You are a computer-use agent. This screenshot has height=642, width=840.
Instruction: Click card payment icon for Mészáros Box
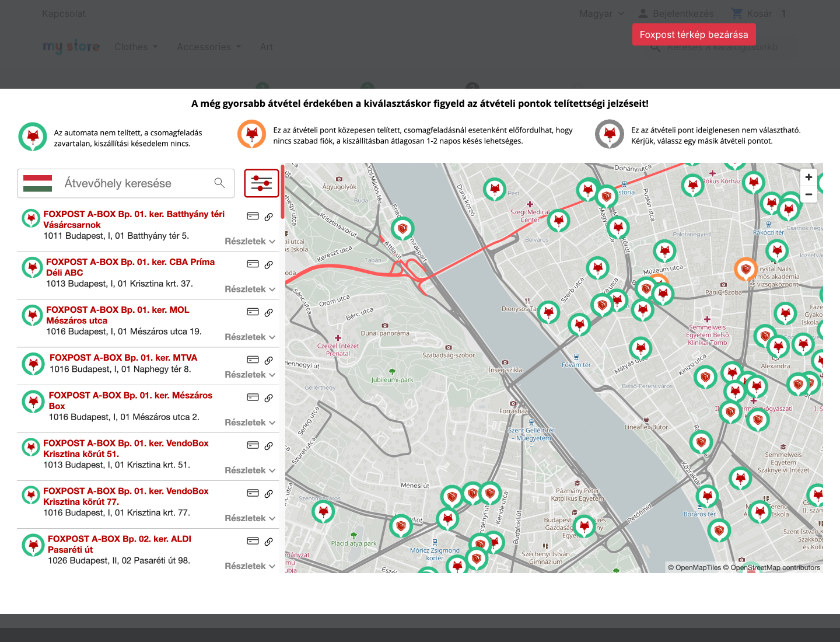253,397
